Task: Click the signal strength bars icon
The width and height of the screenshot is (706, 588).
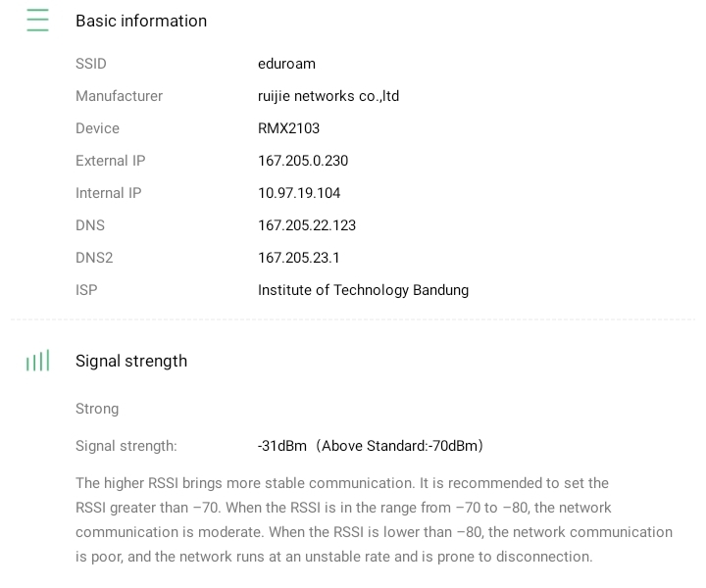Action: pos(37,362)
